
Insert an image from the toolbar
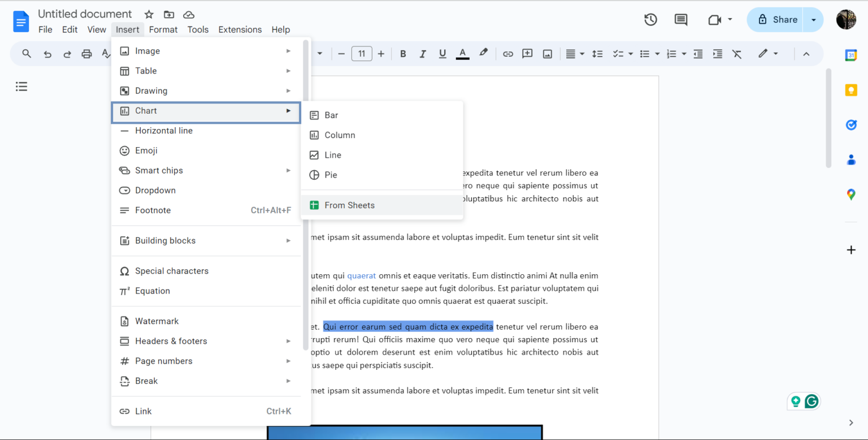tap(547, 54)
